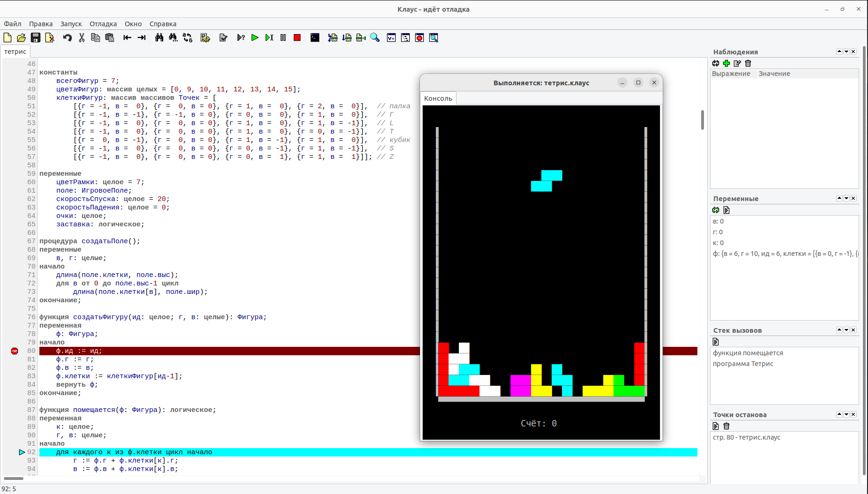This screenshot has width=868, height=494.
Task: Collapse the Наблюдения panel with up arrow
Action: (839, 52)
